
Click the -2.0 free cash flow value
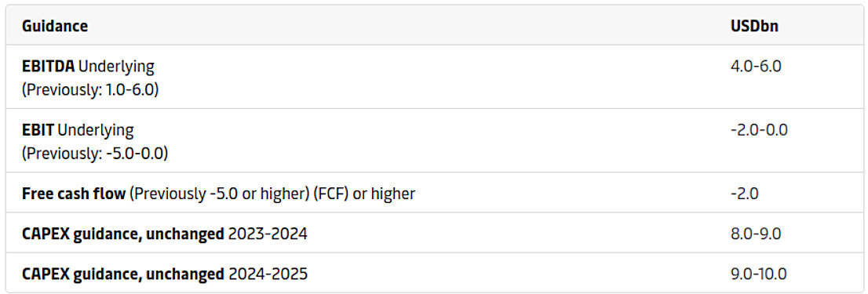745,194
